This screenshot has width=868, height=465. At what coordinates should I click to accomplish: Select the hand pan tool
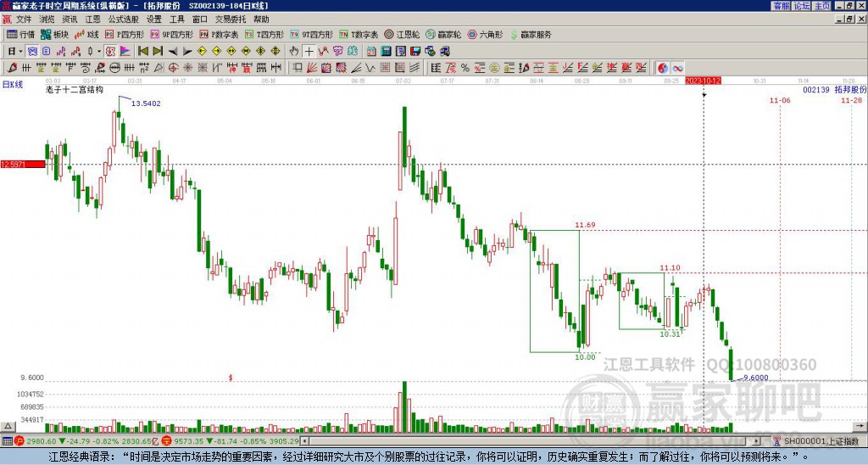click(294, 51)
